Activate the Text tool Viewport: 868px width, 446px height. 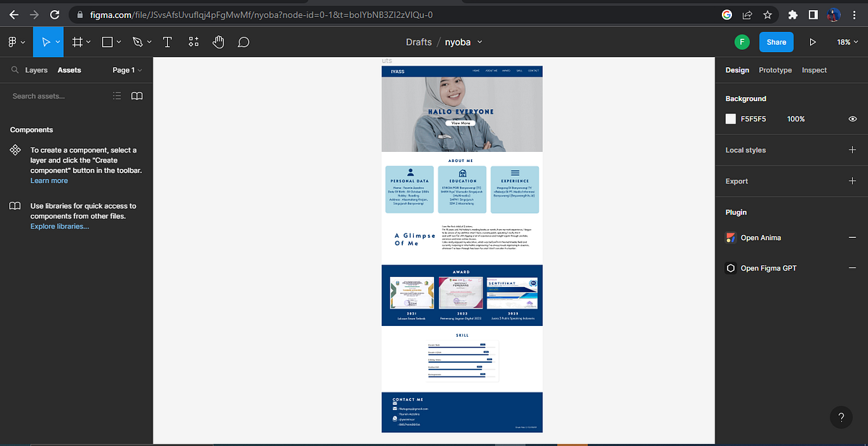click(x=167, y=41)
